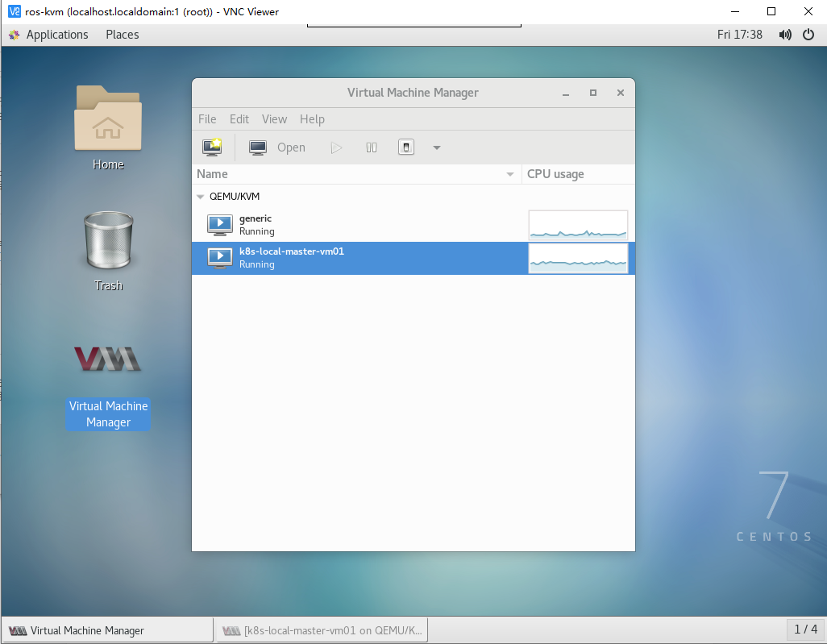Open the View menu
The height and width of the screenshot is (644, 827).
point(274,119)
